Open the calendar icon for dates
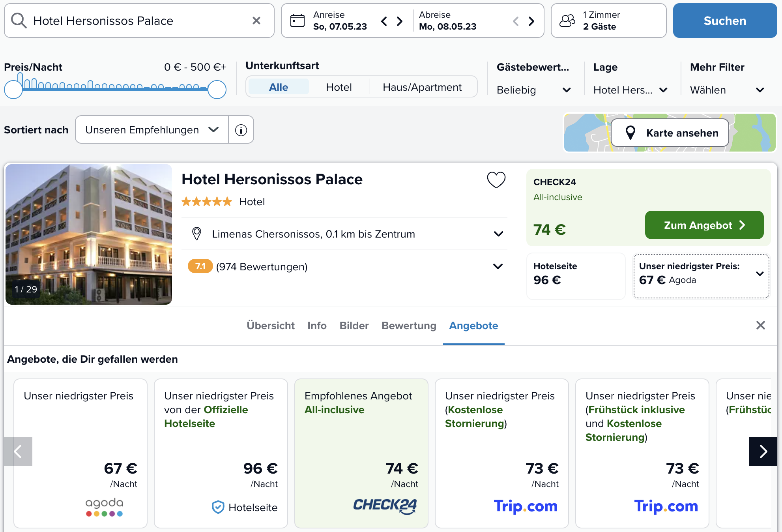The width and height of the screenshot is (782, 532). tap(297, 21)
